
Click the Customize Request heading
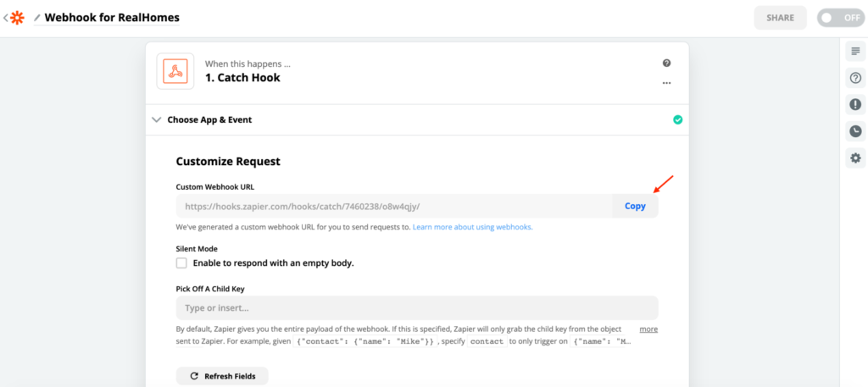(228, 162)
